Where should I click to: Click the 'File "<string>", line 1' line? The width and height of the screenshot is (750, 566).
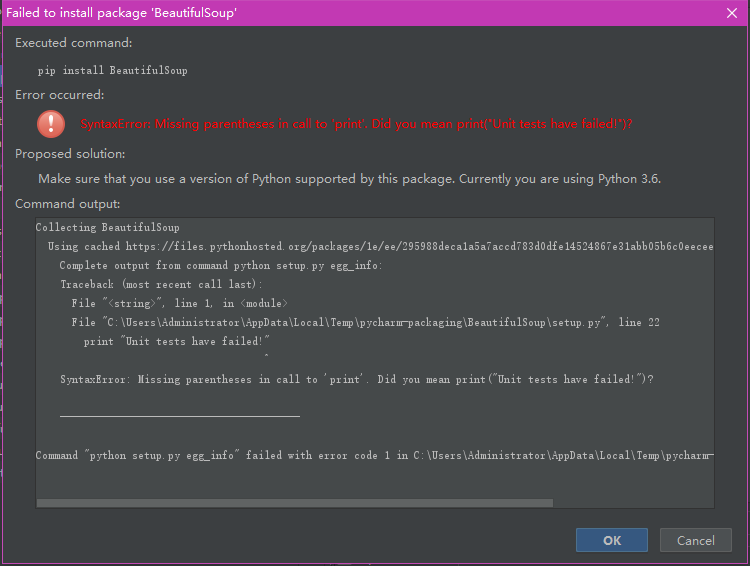point(179,303)
